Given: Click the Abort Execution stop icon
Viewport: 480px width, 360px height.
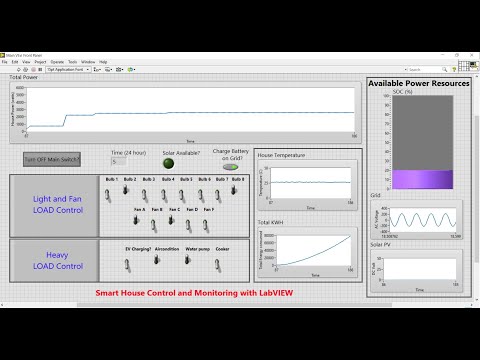Looking at the screenshot, I should click(x=33, y=69).
